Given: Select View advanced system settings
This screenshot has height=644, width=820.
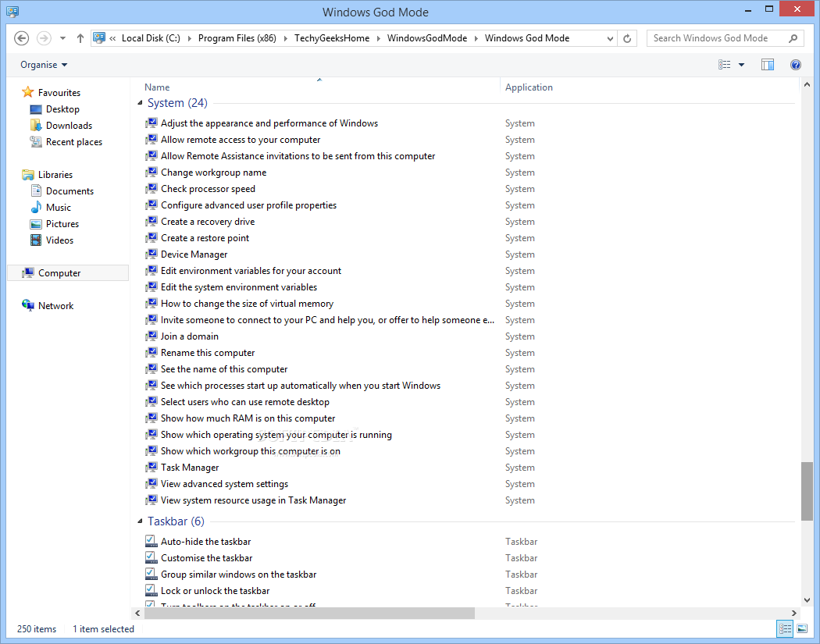Looking at the screenshot, I should [224, 484].
